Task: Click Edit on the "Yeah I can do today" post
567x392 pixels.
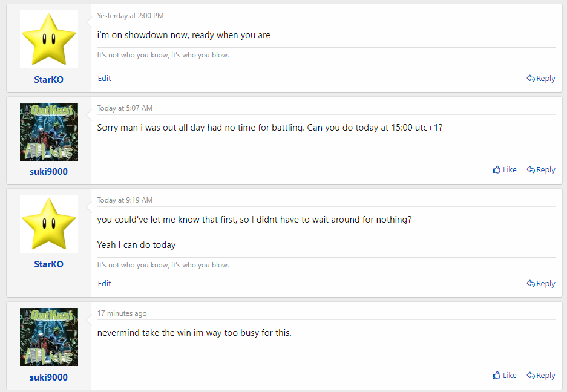Action: (105, 283)
